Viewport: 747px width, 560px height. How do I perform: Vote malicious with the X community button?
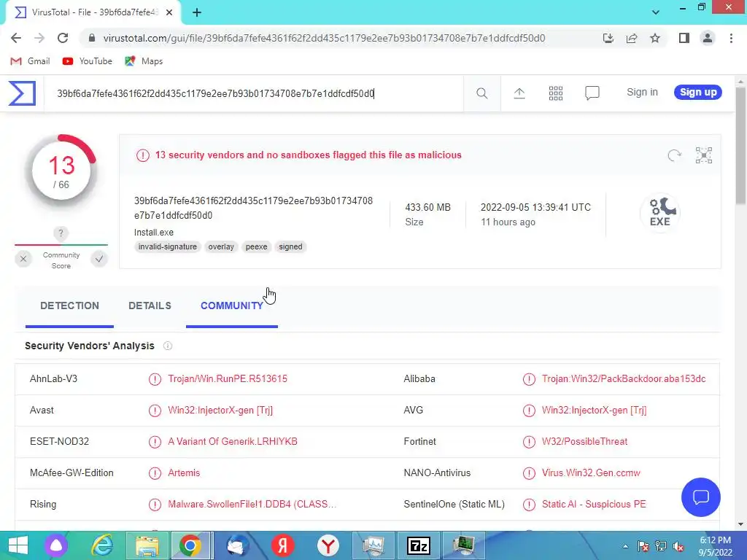[x=23, y=259]
